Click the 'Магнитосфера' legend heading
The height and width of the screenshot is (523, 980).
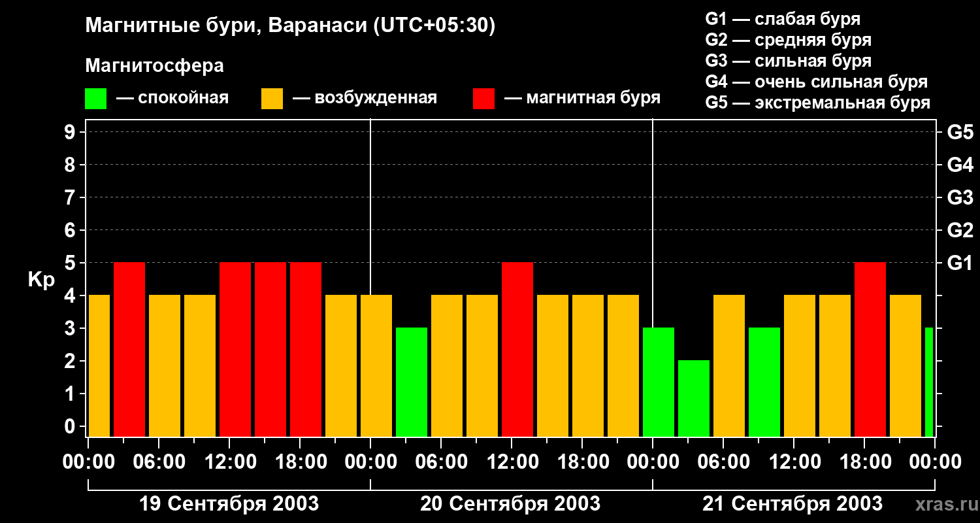[x=154, y=66]
